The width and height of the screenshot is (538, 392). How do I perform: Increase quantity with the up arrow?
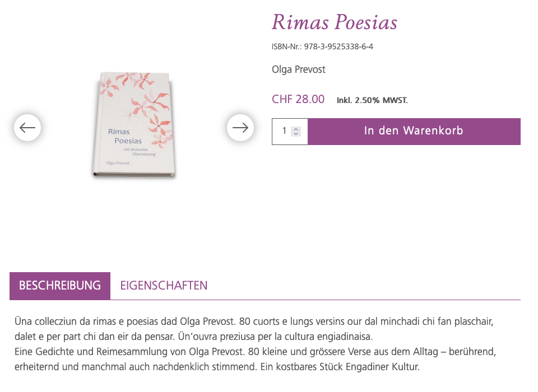[x=296, y=129]
